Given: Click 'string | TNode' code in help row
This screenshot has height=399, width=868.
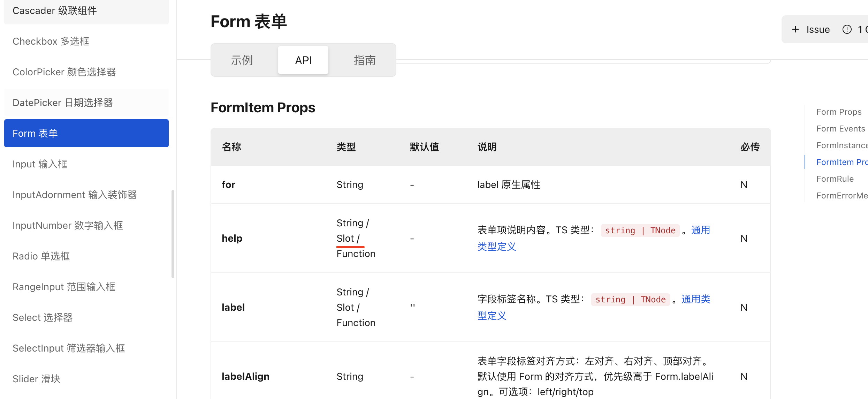Looking at the screenshot, I should (640, 231).
